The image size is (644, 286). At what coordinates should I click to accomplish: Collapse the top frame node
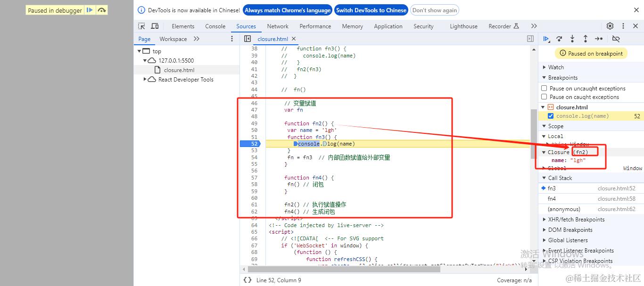tap(140, 51)
